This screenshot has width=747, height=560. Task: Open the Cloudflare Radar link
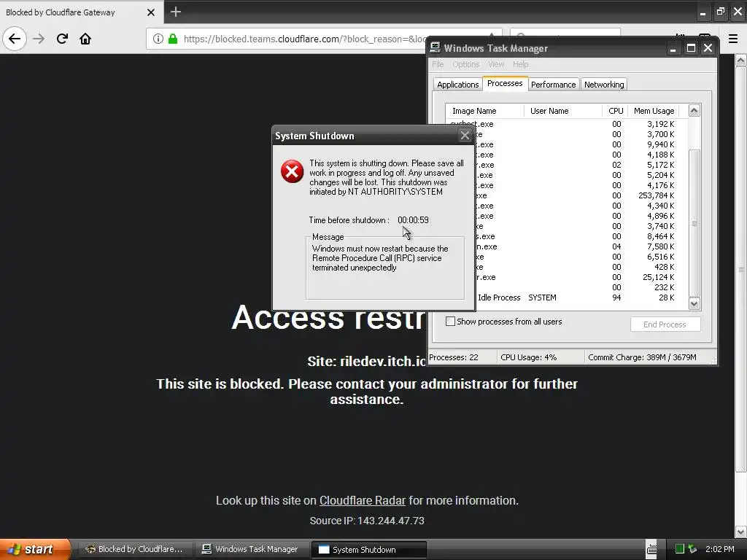362,500
